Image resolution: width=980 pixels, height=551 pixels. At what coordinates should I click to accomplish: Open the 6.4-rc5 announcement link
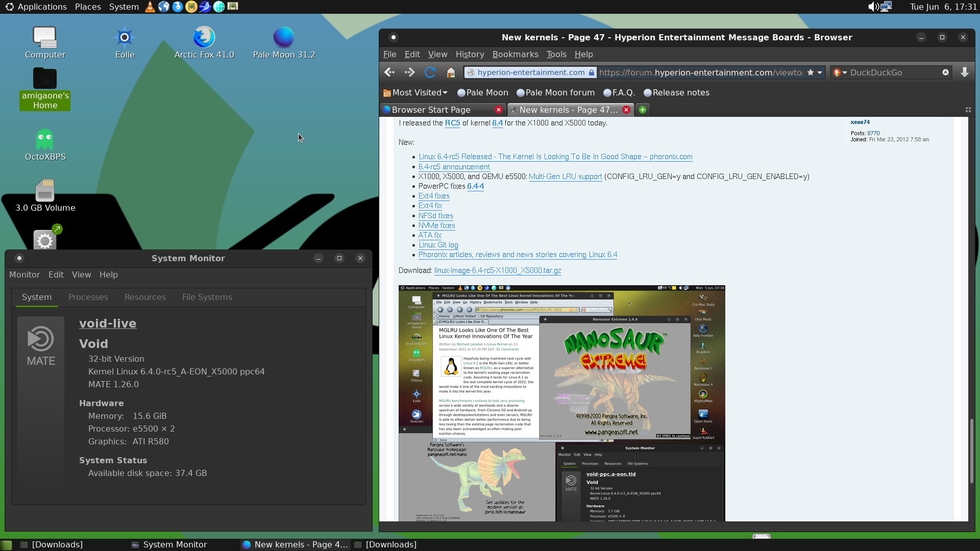(x=454, y=167)
